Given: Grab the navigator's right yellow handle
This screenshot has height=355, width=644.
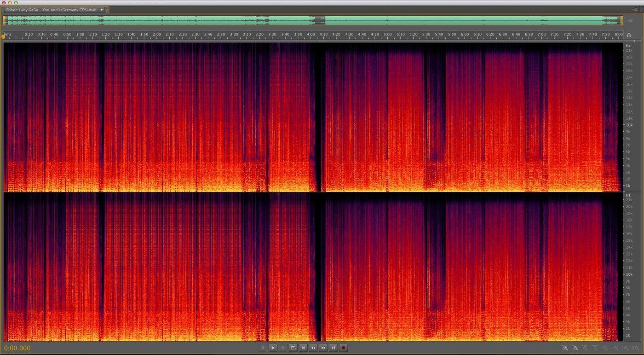Looking at the screenshot, I should [x=621, y=20].
